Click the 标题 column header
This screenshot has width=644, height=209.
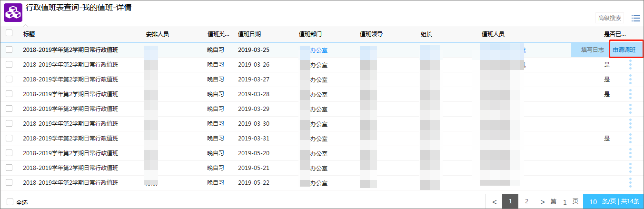29,34
